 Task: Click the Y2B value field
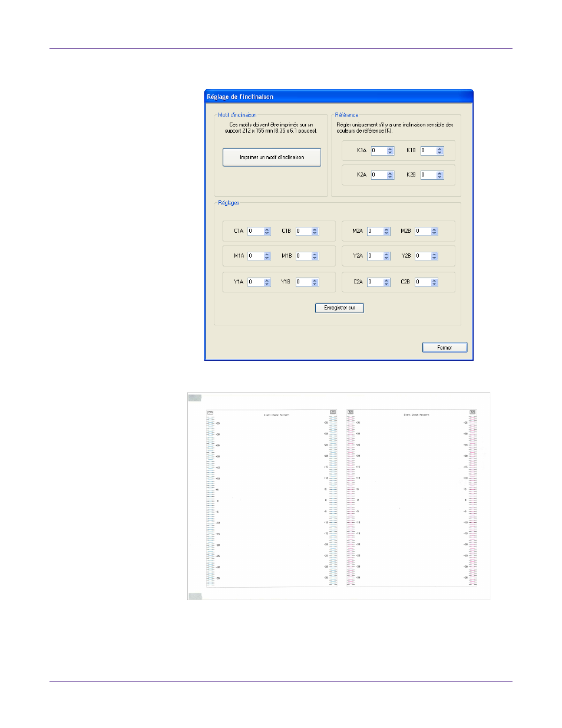coord(423,256)
